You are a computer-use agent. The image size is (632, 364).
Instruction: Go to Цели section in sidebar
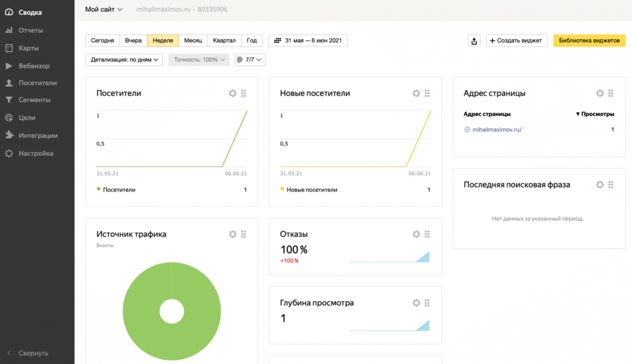tap(27, 118)
